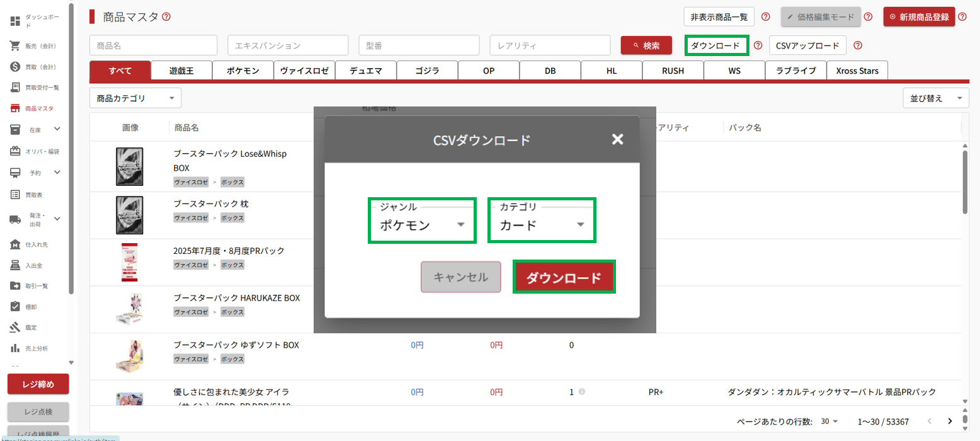Open the カテゴリ dropdown showing カード

[x=542, y=225]
